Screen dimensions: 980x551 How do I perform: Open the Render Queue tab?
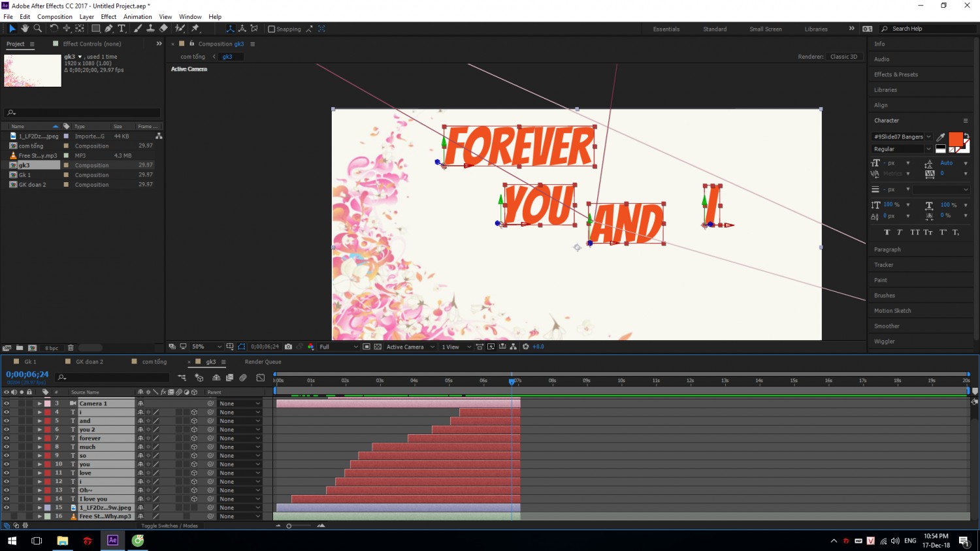tap(263, 362)
